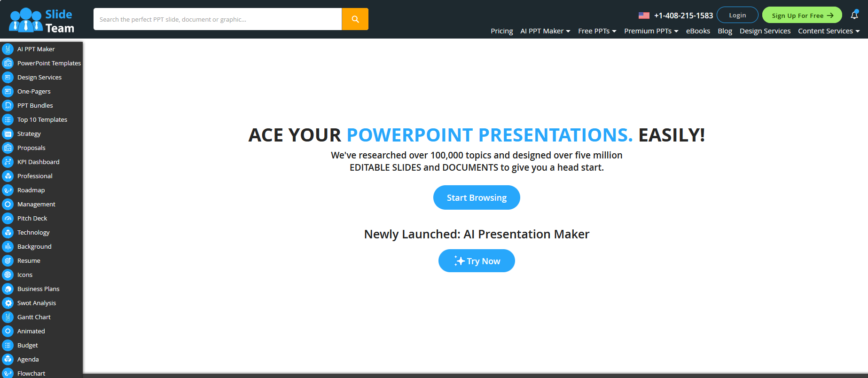Viewport: 868px width, 378px height.
Task: Click the Background sidebar icon
Action: tap(8, 246)
